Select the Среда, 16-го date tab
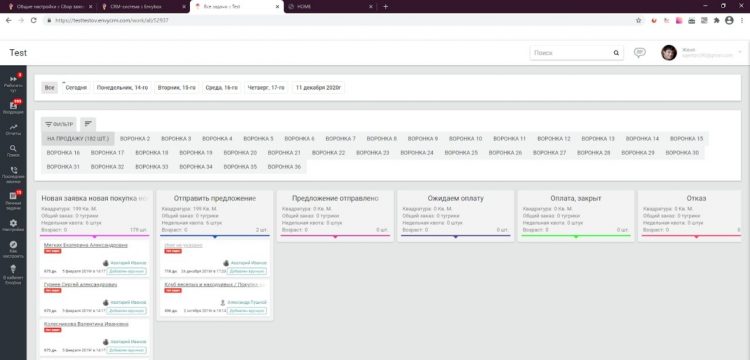 point(222,88)
